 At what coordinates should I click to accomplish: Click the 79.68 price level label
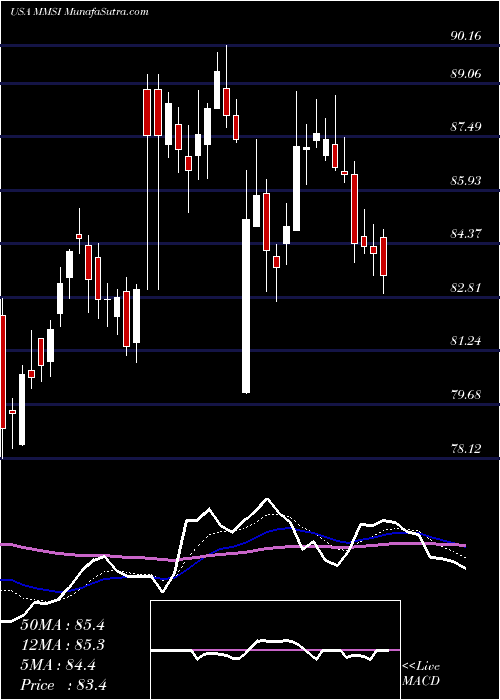[x=466, y=395]
